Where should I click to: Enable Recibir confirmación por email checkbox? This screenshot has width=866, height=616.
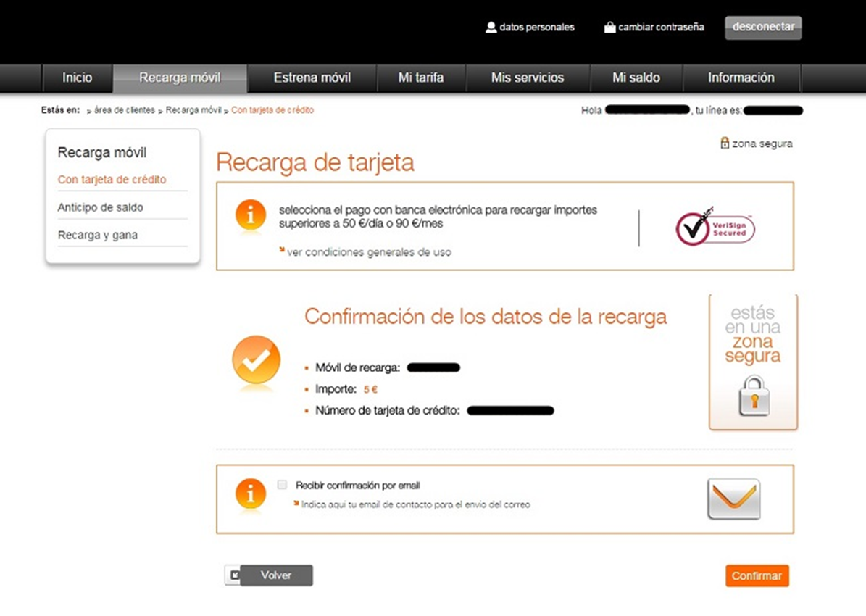(x=283, y=485)
